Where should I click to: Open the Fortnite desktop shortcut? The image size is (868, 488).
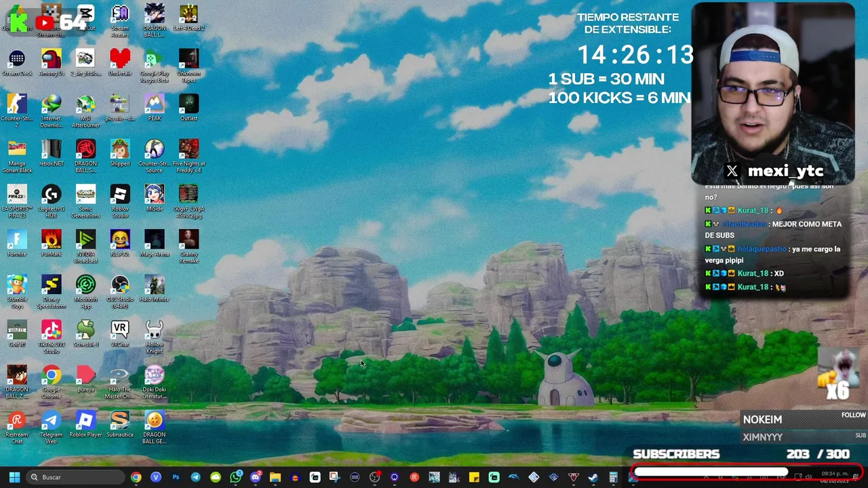pos(17,243)
